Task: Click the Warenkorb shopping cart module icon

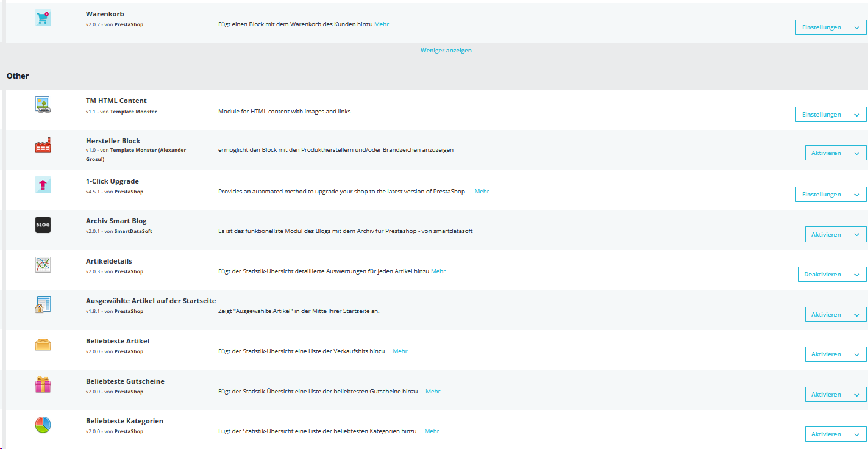Action: pyautogui.click(x=43, y=18)
